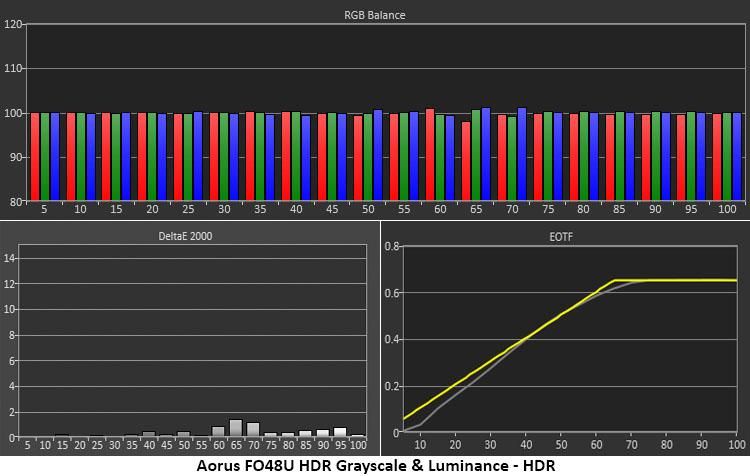This screenshot has height=476, width=750.
Task: Click the DeltaE bar at 95
Action: pos(340,432)
